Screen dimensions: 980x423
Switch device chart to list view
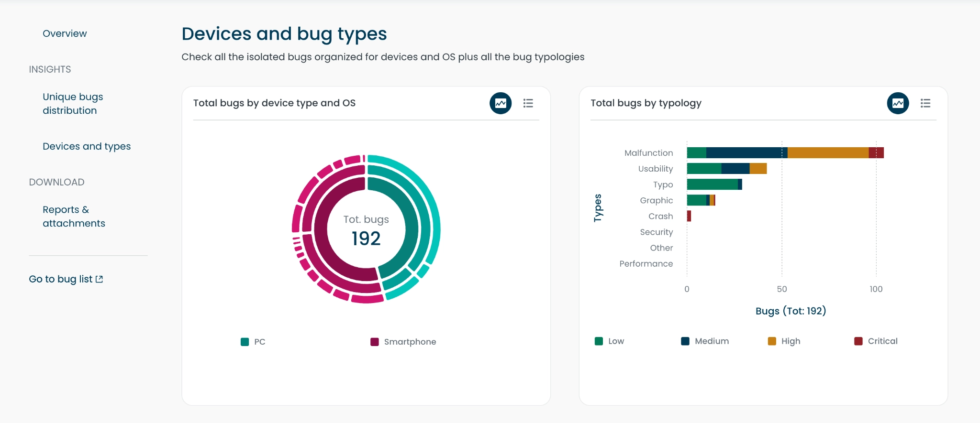point(528,103)
